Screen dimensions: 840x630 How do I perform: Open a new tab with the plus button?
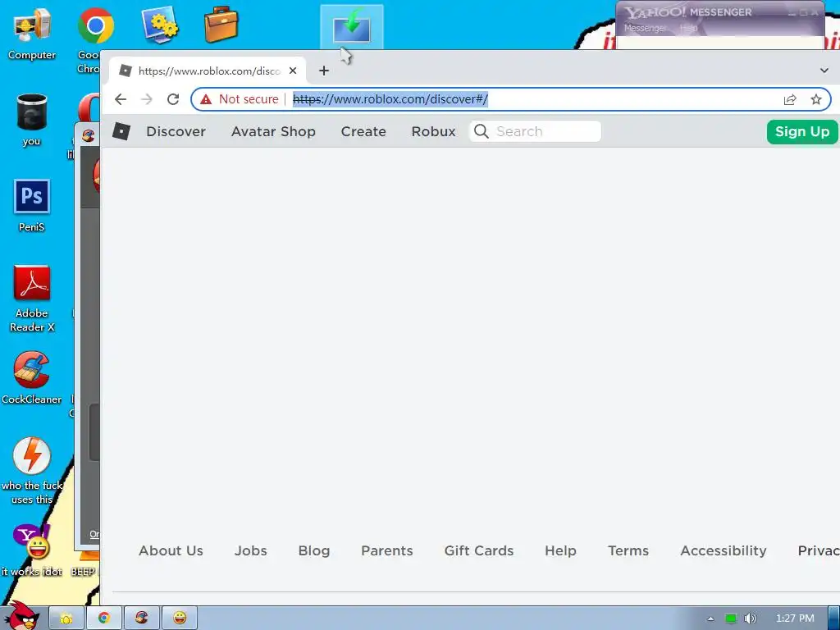323,71
